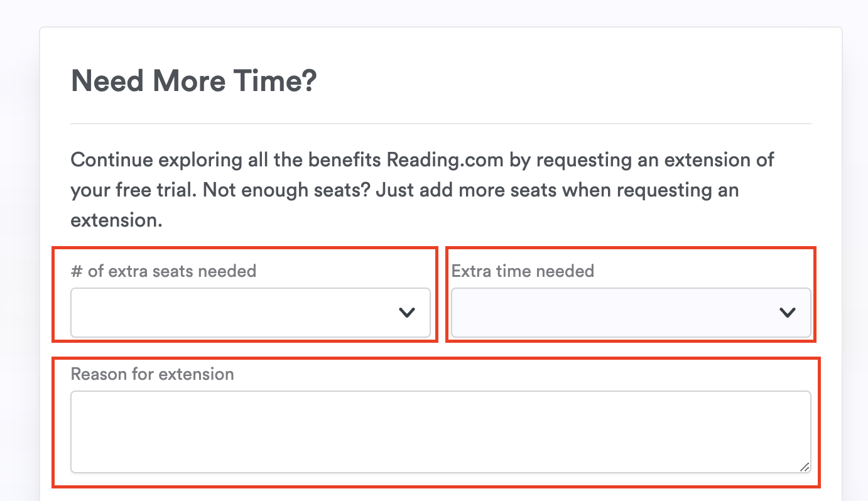
Task: Click the words 'free trial' in the paragraph
Action: click(151, 190)
